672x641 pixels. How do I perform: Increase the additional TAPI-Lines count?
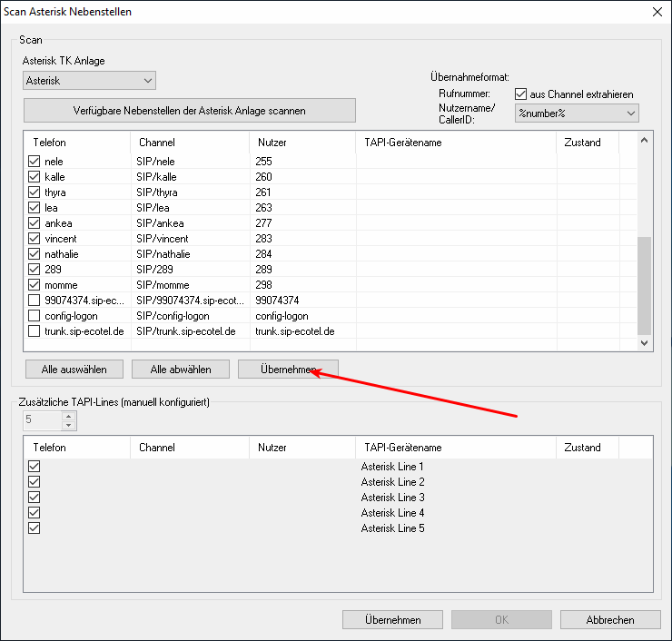[68, 416]
